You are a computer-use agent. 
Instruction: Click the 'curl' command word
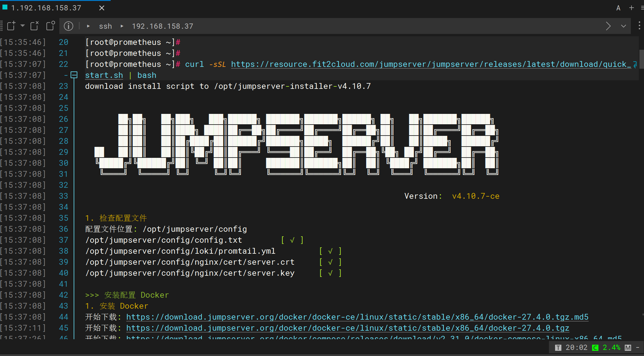[x=194, y=64]
